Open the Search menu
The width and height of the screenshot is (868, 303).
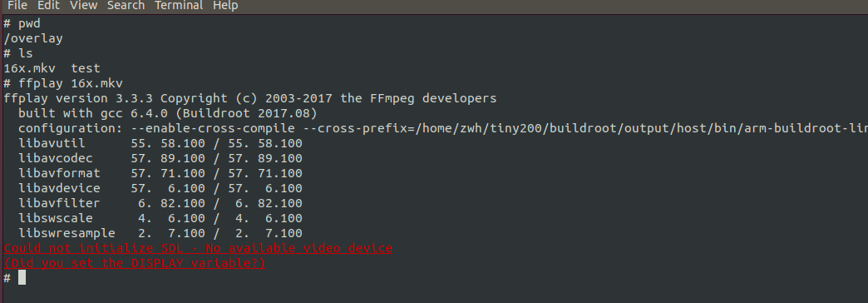pos(126,6)
